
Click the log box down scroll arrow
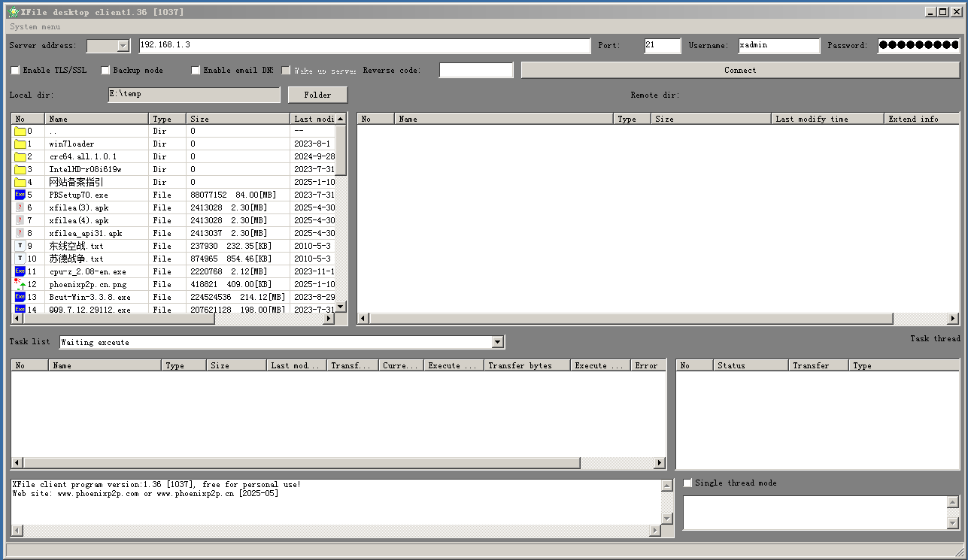(x=666, y=518)
